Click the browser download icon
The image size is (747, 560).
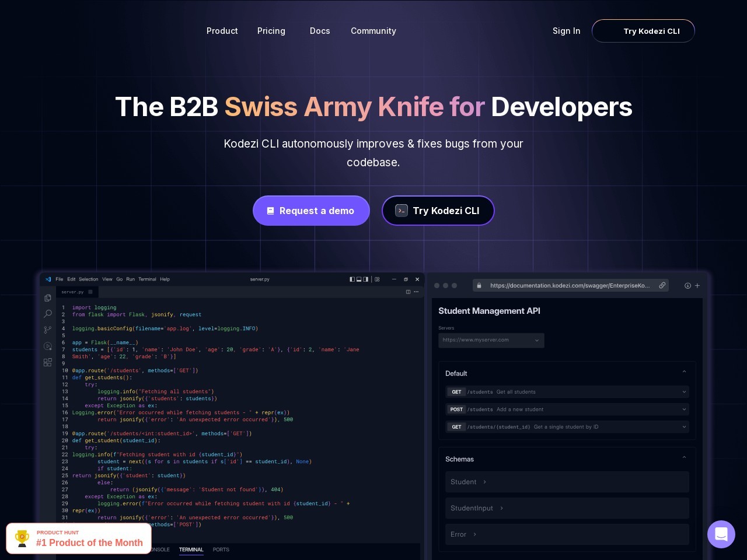687,286
